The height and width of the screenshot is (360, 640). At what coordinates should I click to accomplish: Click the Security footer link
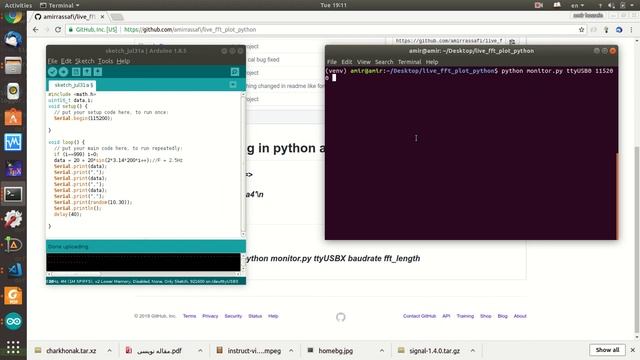(x=233, y=316)
